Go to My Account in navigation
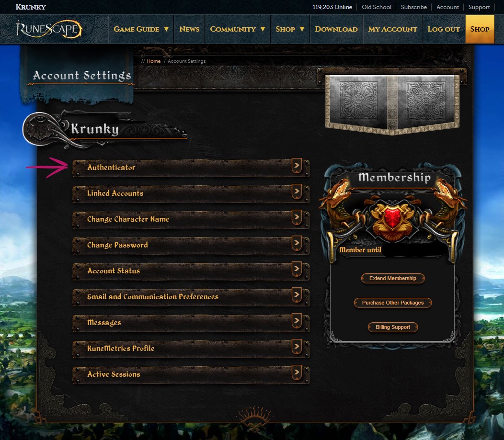 pos(392,29)
